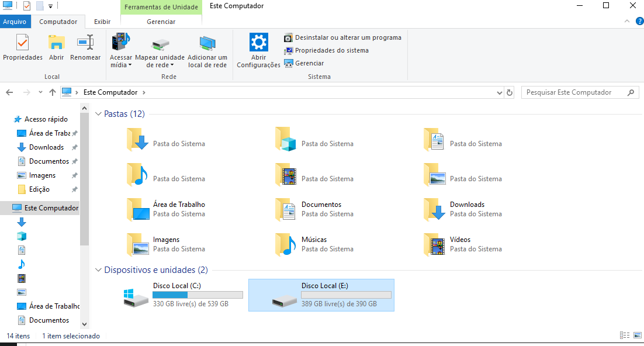Click Desinstalar ou alterar um programa
Image resolution: width=644 pixels, height=346 pixels.
[x=342, y=37]
